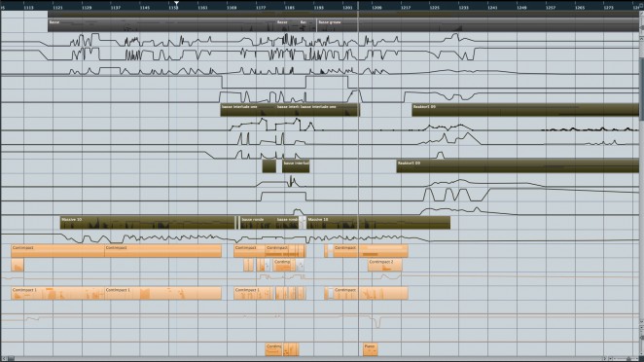This screenshot has height=362, width=644.
Task: Click the vertical zoom slider handle
Action: tap(641, 339)
